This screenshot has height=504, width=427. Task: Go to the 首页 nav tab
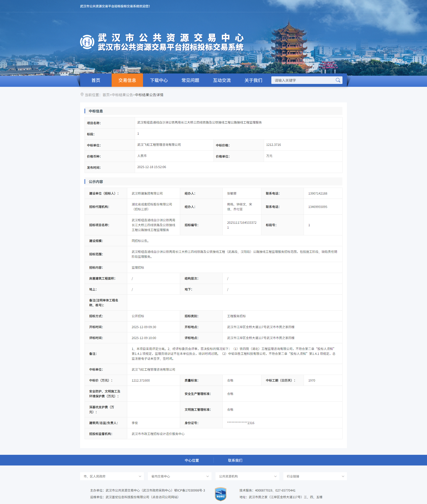click(96, 80)
